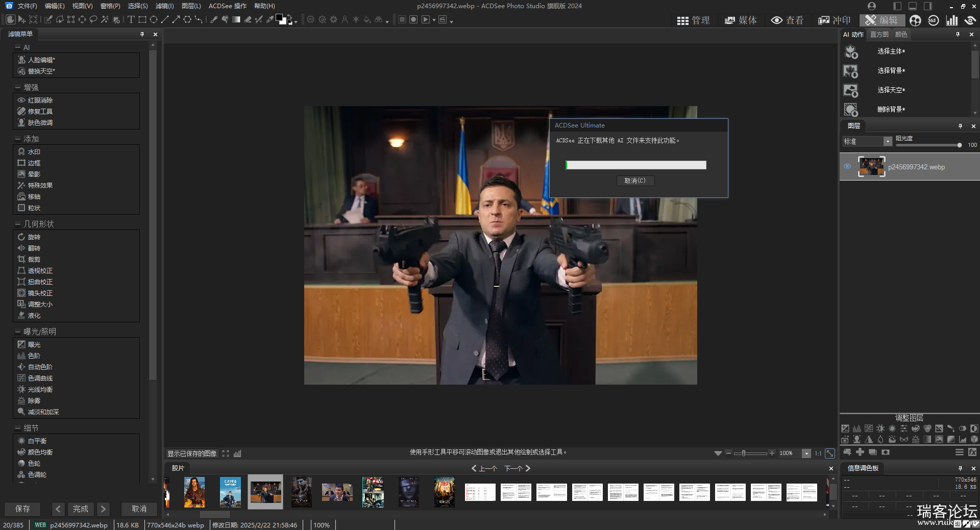This screenshot has height=530, width=980.
Task: Collapse the 曝光/照明 filter group
Action: pyautogui.click(x=18, y=332)
